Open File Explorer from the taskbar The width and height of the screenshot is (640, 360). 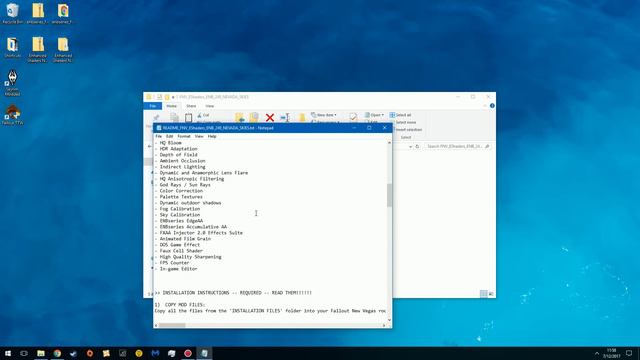click(x=41, y=353)
